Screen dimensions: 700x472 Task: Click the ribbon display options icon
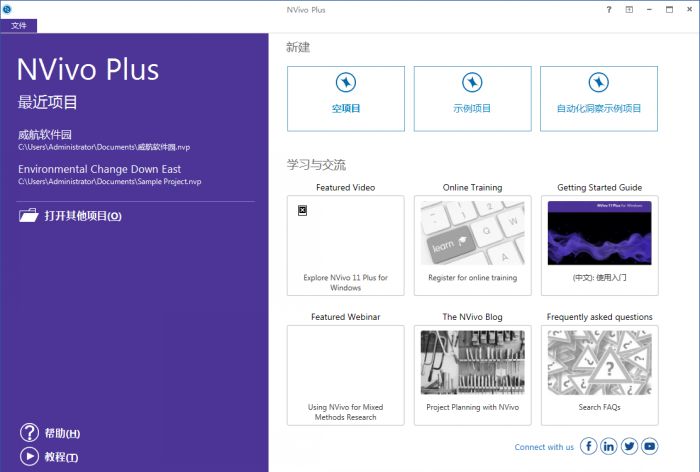tap(629, 9)
